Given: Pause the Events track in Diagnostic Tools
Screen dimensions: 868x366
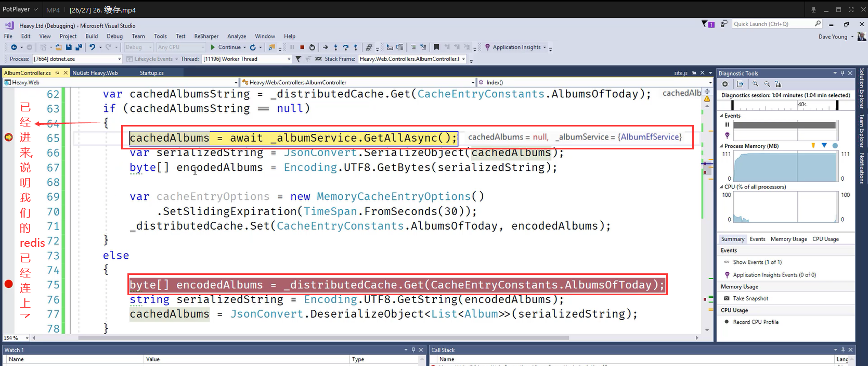Looking at the screenshot, I should pyautogui.click(x=727, y=125).
